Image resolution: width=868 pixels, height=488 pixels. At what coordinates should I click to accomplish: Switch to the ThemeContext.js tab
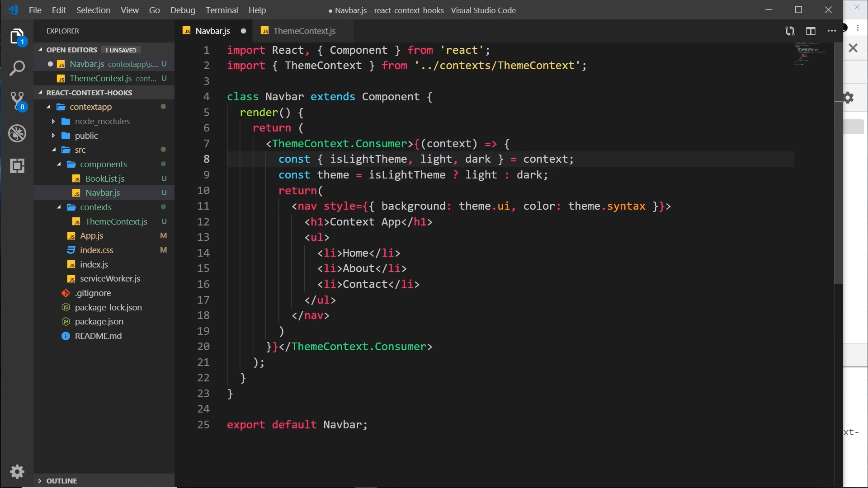304,31
